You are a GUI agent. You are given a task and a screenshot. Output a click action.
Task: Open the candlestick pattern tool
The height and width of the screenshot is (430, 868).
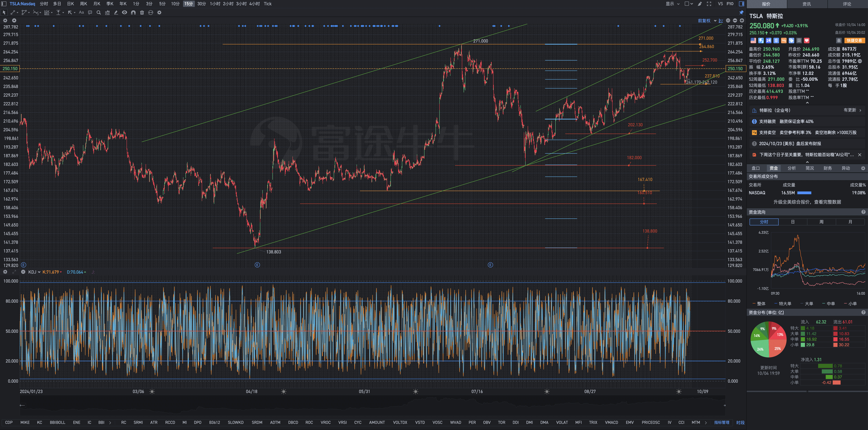pos(108,12)
